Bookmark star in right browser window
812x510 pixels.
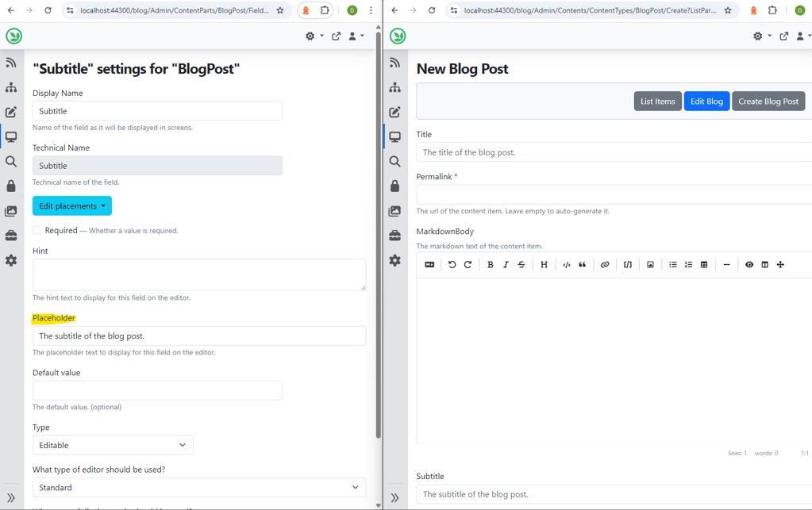tap(728, 10)
